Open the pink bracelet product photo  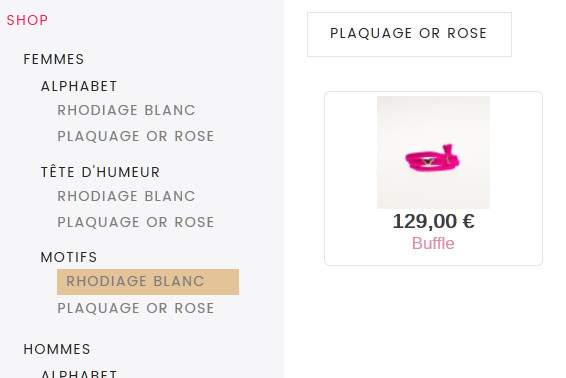pyautogui.click(x=433, y=152)
